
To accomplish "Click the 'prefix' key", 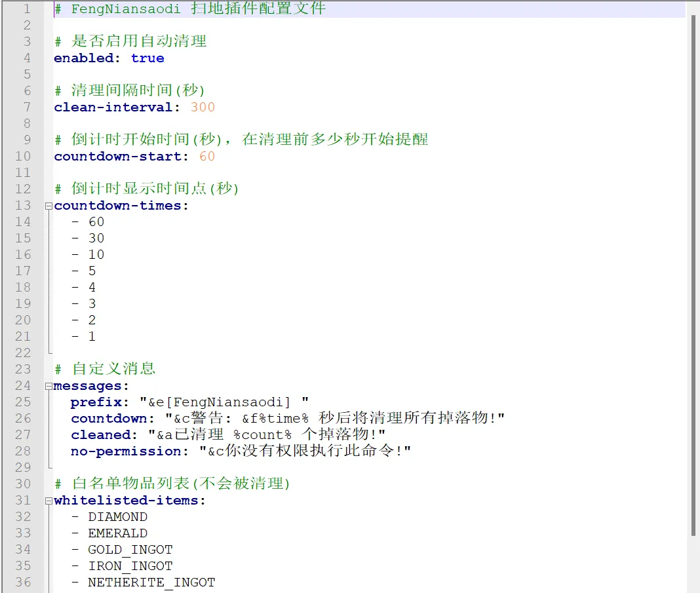I will coord(96,402).
